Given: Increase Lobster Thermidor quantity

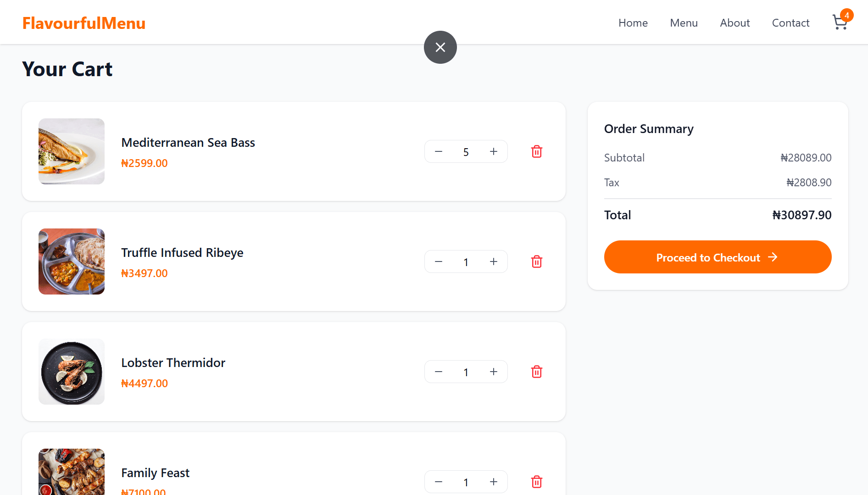Looking at the screenshot, I should point(494,372).
